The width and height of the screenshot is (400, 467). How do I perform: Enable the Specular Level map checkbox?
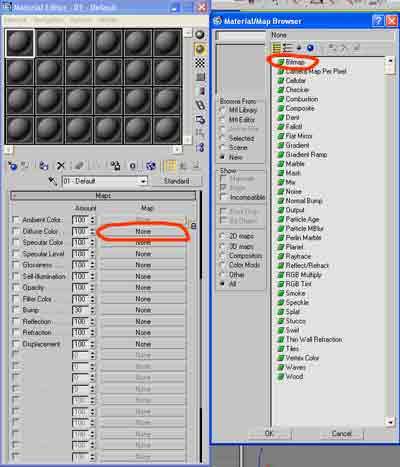click(x=16, y=254)
